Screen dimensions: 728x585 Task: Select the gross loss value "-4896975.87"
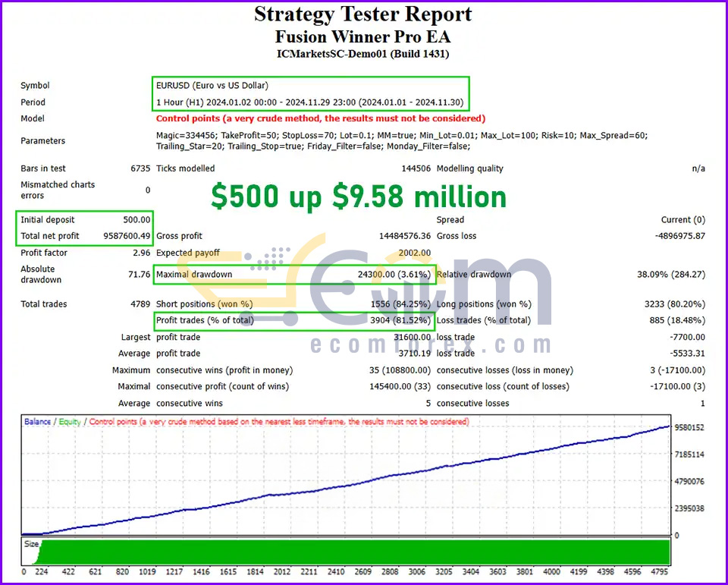click(x=680, y=236)
